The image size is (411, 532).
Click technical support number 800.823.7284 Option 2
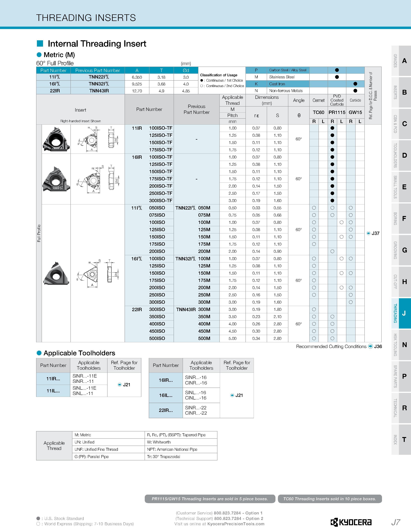[x=239, y=519]
